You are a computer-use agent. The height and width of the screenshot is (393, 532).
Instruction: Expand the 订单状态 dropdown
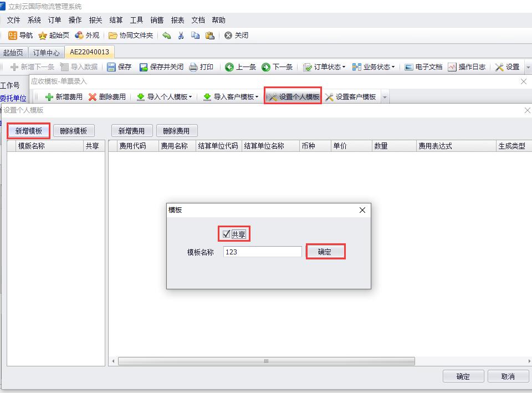(x=344, y=67)
